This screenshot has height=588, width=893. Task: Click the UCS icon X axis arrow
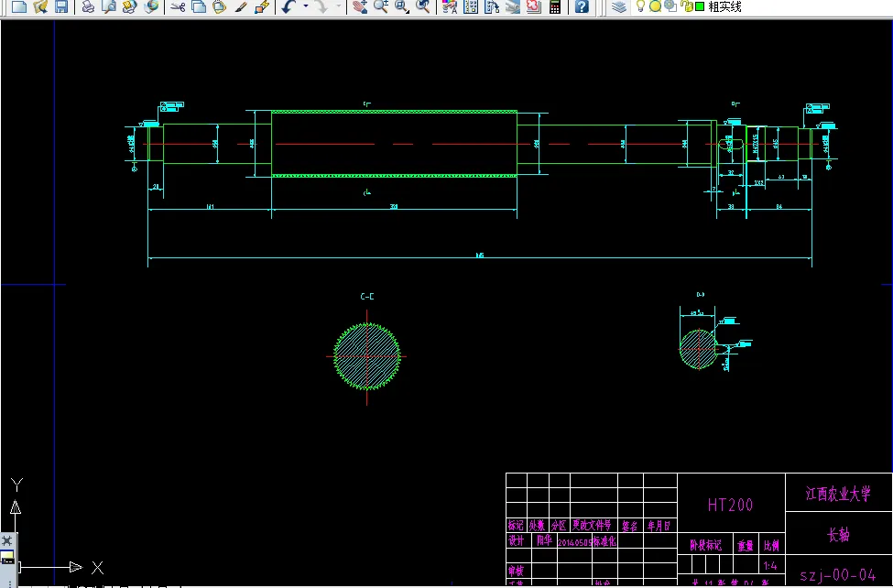pos(76,567)
